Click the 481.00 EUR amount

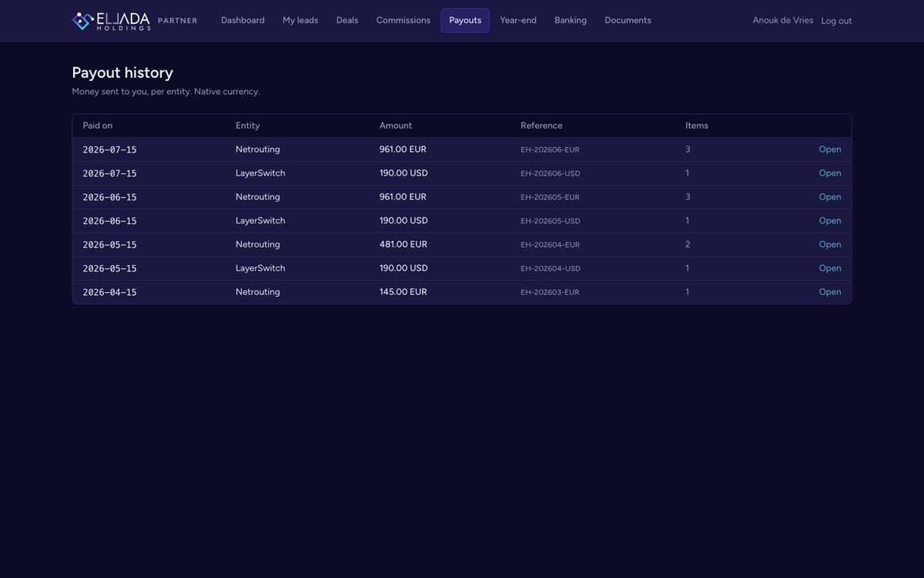coord(403,245)
